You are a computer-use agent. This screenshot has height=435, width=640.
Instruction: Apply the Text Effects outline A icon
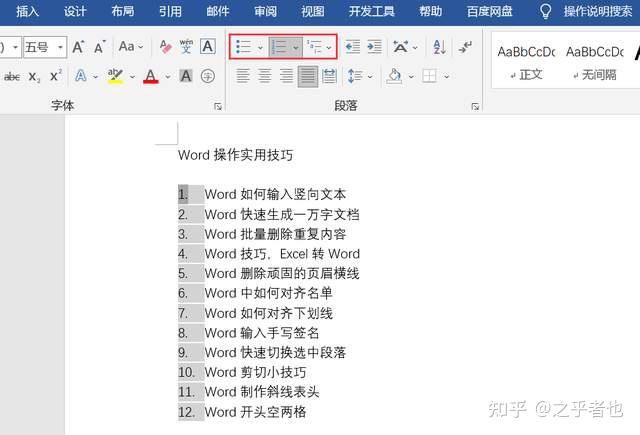tap(81, 75)
